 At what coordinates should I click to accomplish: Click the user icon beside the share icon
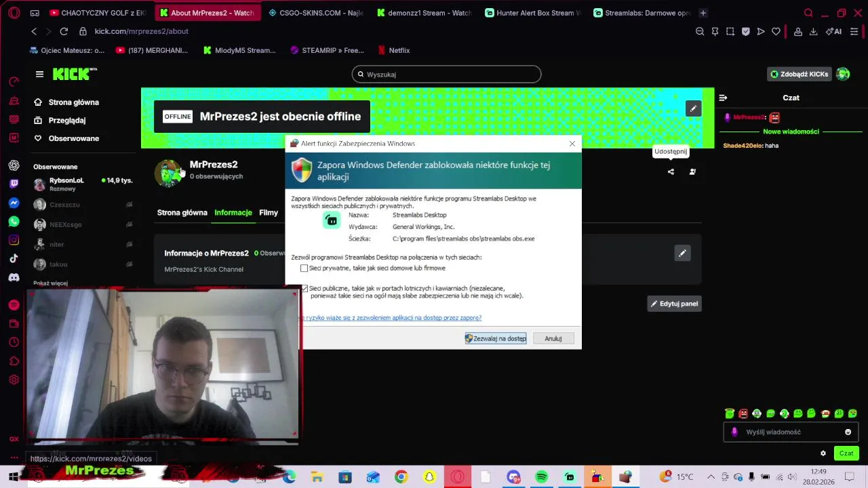tap(692, 171)
